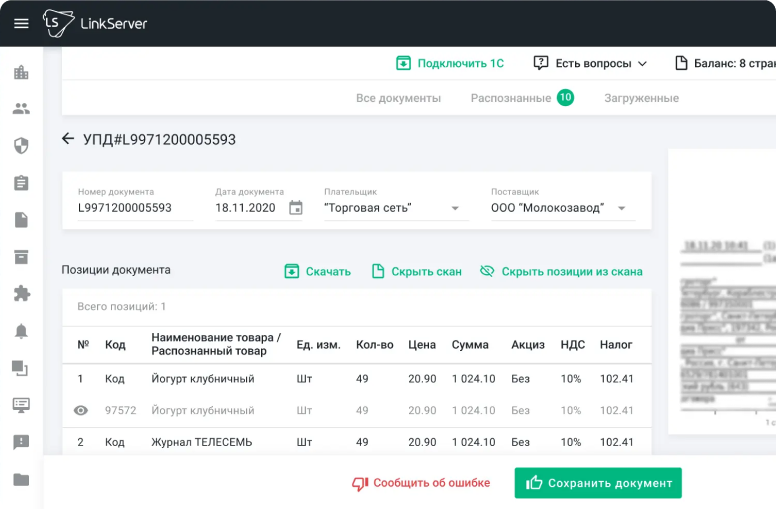776x509 pixels.
Task: Switch to the 'Загруженные' tab
Action: 641,98
